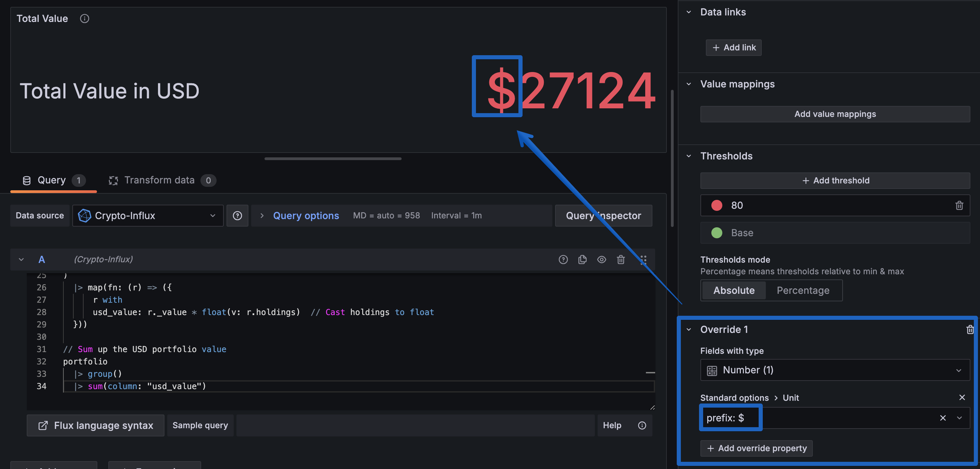
Task: Edit the threshold value 80 field
Action: pyautogui.click(x=761, y=205)
